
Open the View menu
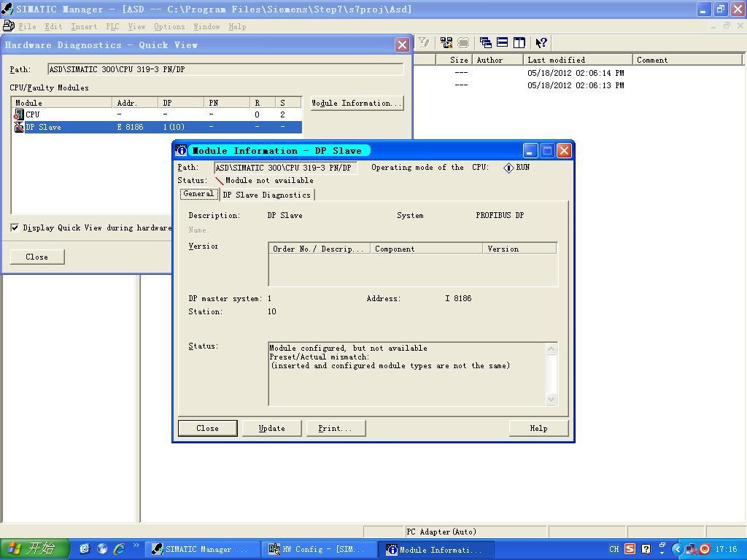coord(136,27)
